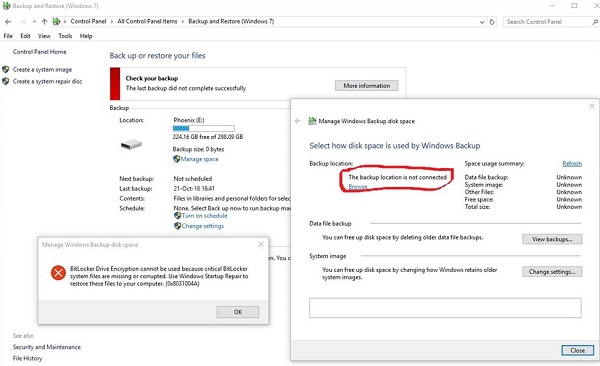Select Last backup value '21-Oct-16 16:41'
The width and height of the screenshot is (600, 366).
coord(194,188)
